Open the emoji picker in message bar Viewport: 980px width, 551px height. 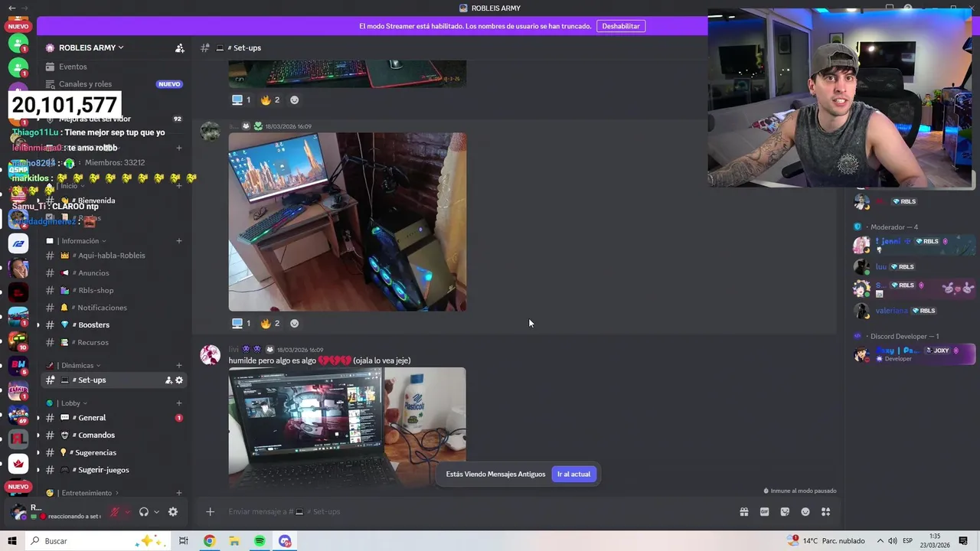coord(805,512)
